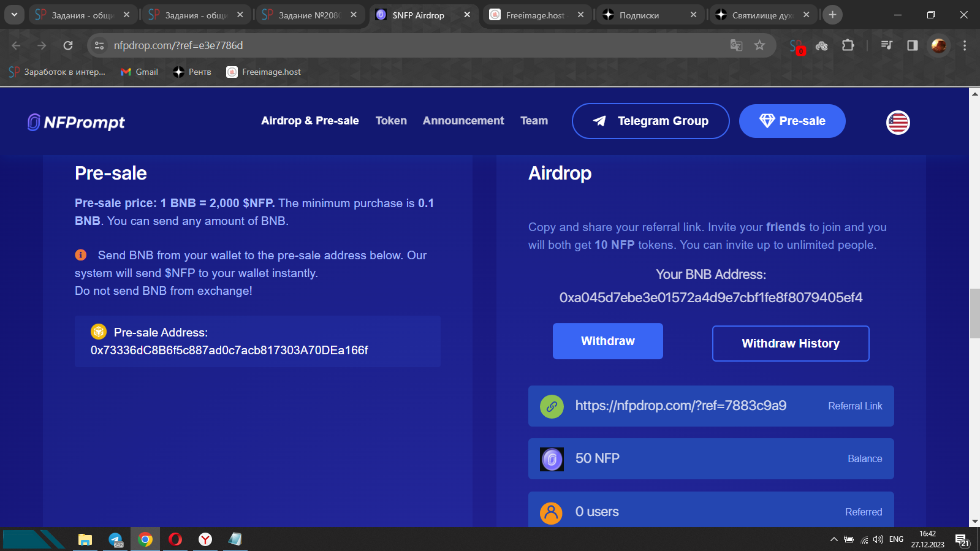
Task: Open Airdrop & Pre-sale nav item
Action: pyautogui.click(x=310, y=121)
